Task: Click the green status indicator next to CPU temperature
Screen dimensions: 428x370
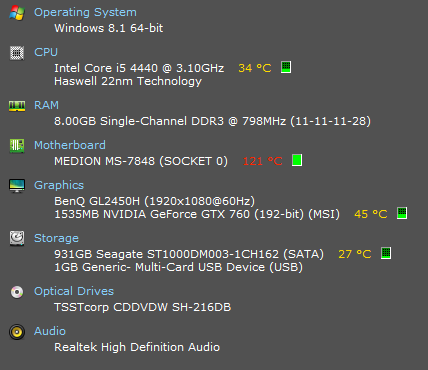Action: click(286, 67)
